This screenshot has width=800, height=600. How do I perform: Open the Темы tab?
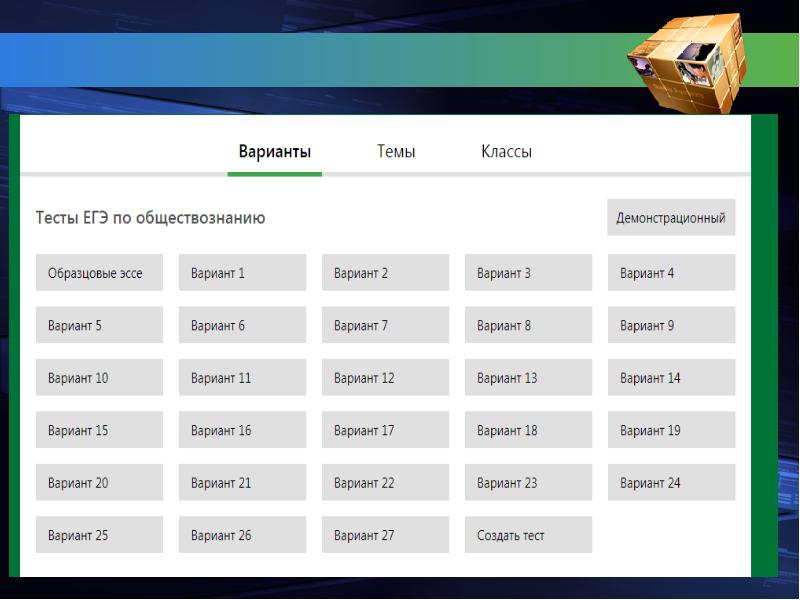pos(396,153)
